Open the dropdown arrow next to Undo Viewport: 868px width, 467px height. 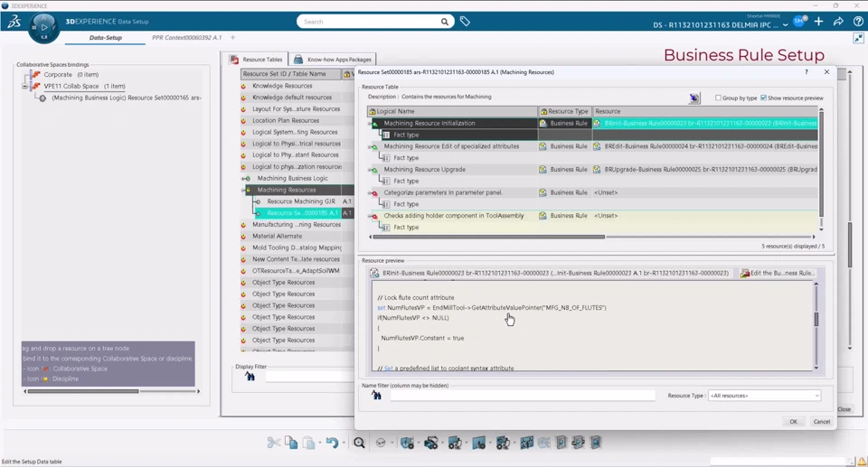pos(344,443)
